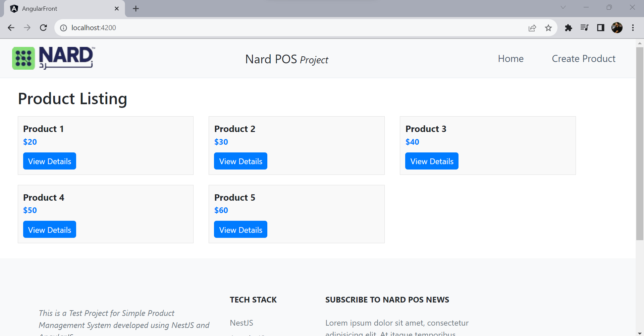Click the back navigation arrow

tap(11, 28)
